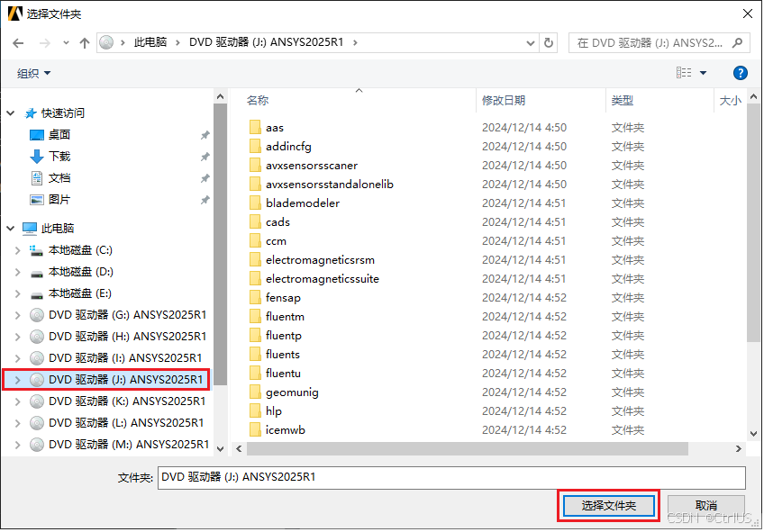This screenshot has width=764, height=532.
Task: Select DVD 驱动器 (J:) ANSYS2025R1 in tree
Action: point(125,380)
